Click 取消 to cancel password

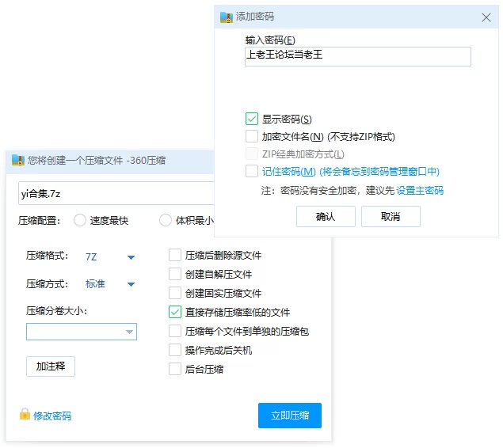[391, 217]
